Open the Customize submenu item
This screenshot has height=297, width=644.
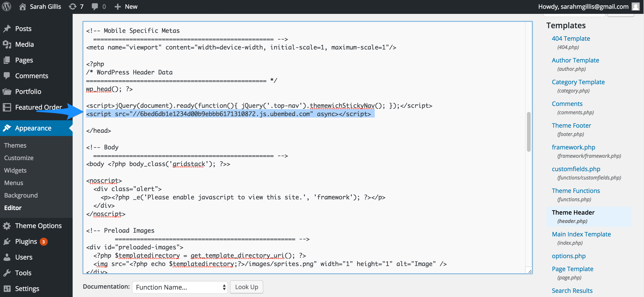pos(19,158)
